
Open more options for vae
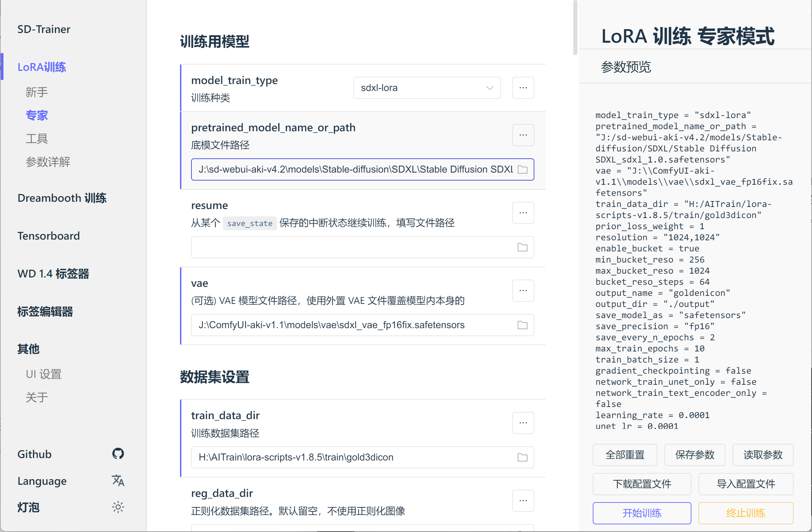coord(523,291)
